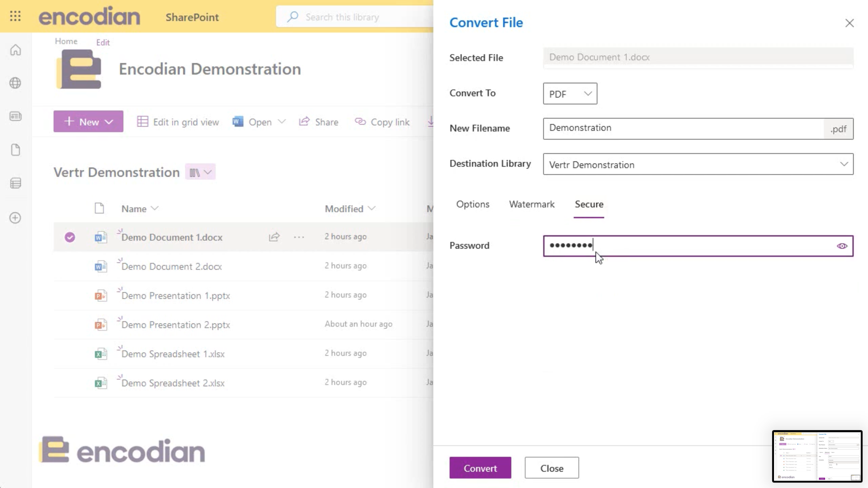Open Demo Presentation 1.pptx file name
Viewport: 868px width, 488px height.
pos(175,296)
